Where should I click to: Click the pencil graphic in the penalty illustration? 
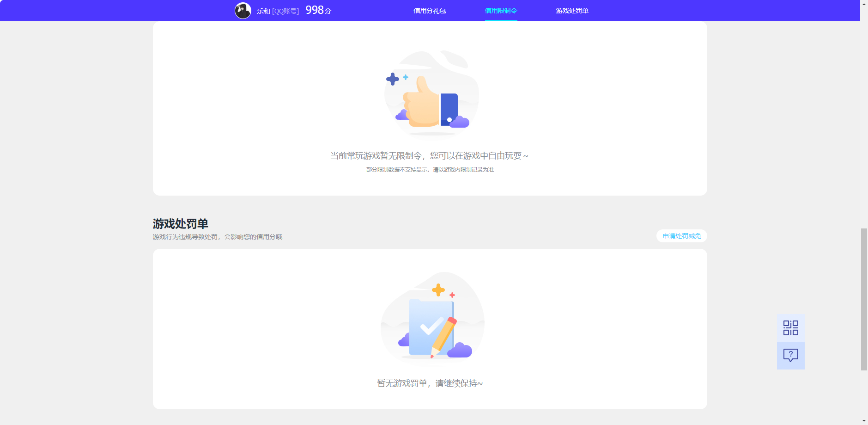point(443,338)
